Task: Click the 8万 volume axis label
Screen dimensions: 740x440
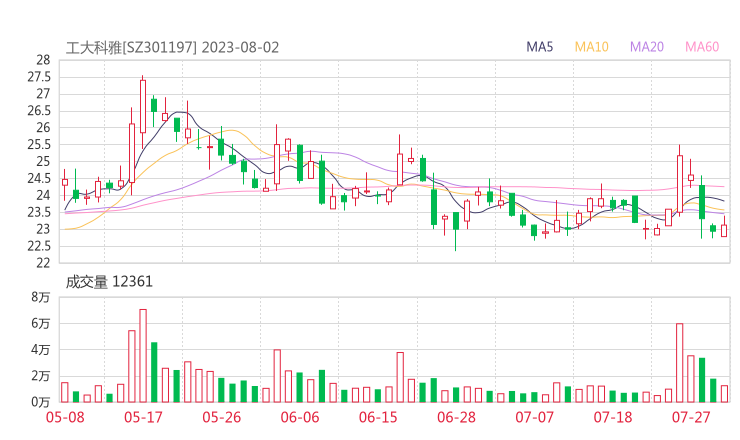Action: coord(41,297)
